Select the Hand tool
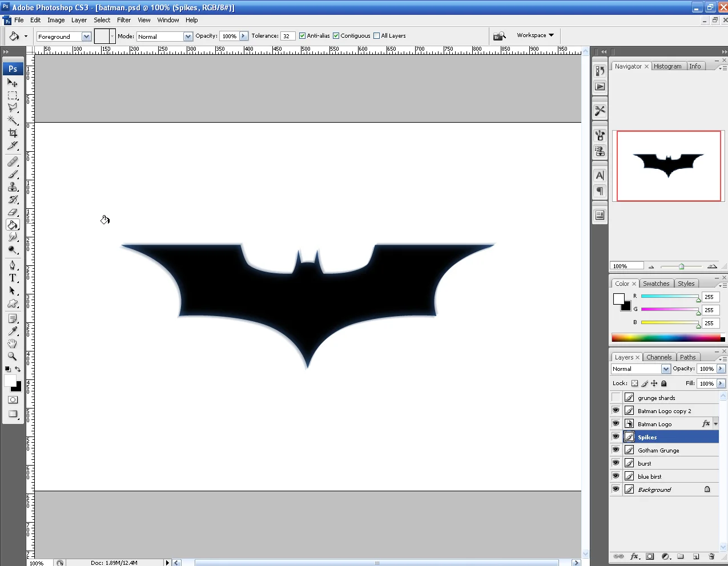The height and width of the screenshot is (566, 728). 13,343
